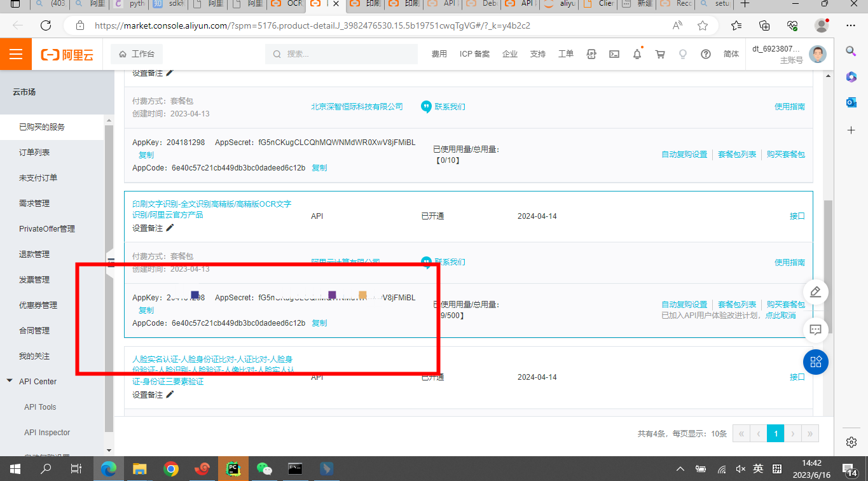
Task: Open API Tools in sidebar
Action: click(40, 407)
